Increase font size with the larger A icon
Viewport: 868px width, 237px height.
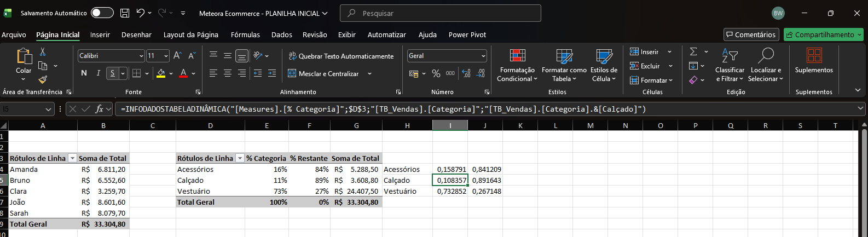[x=177, y=56]
